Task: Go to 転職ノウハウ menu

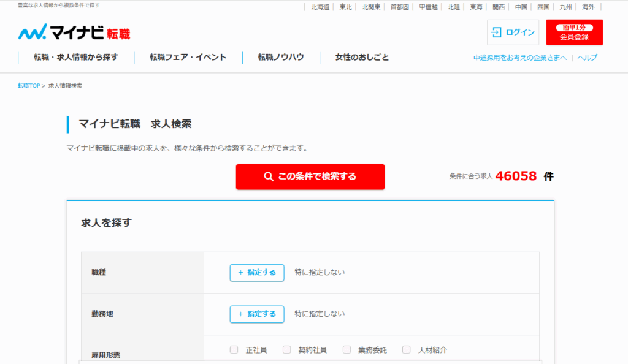Action: [280, 58]
